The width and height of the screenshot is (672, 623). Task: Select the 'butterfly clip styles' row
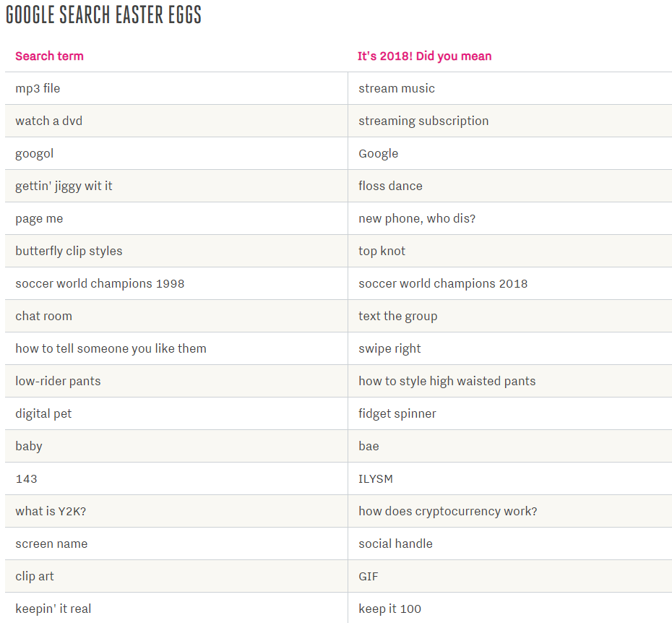69,252
